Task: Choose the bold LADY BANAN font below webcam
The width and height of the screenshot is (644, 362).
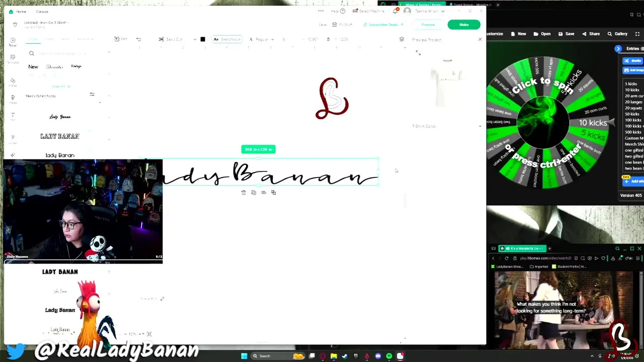Action: pyautogui.click(x=60, y=271)
